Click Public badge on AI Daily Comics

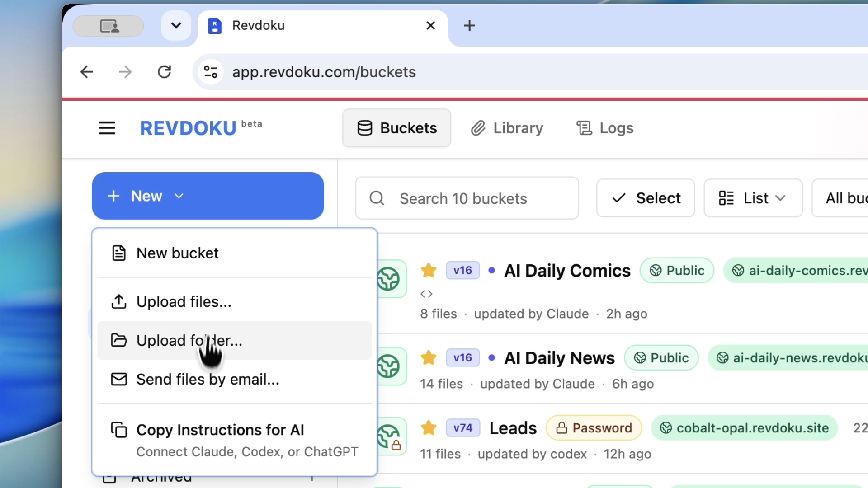(677, 270)
